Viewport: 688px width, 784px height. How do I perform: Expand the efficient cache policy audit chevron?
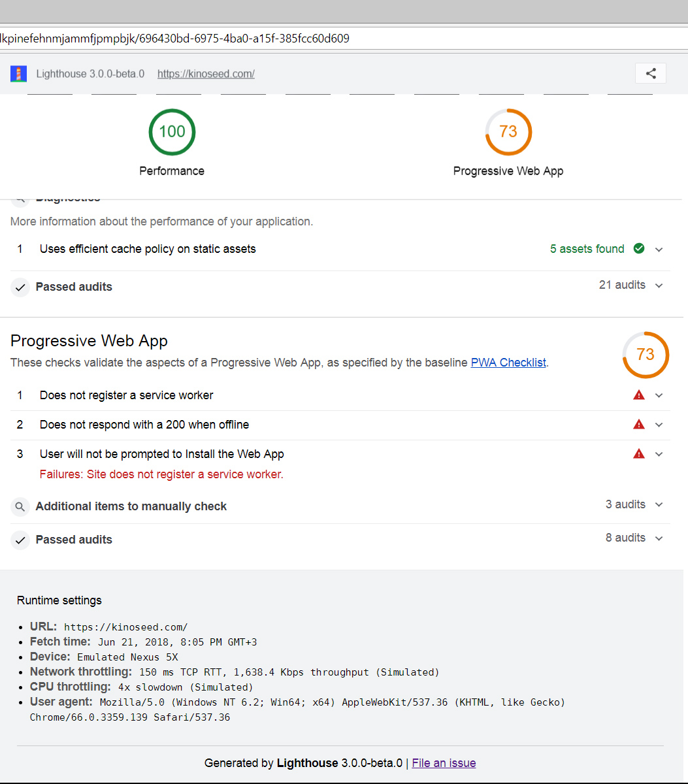(659, 250)
